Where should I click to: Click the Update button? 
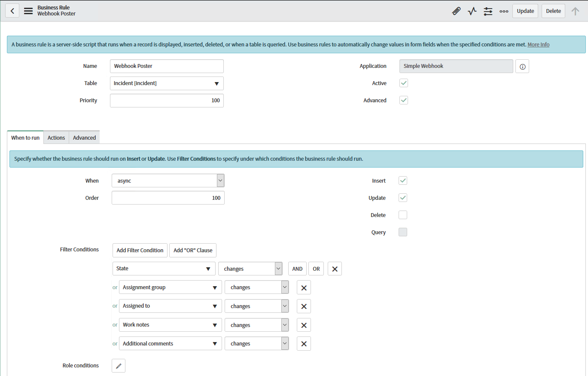[x=525, y=11]
